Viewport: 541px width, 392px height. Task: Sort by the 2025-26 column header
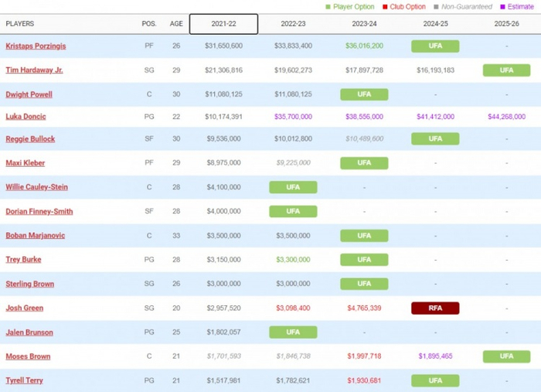pos(506,24)
